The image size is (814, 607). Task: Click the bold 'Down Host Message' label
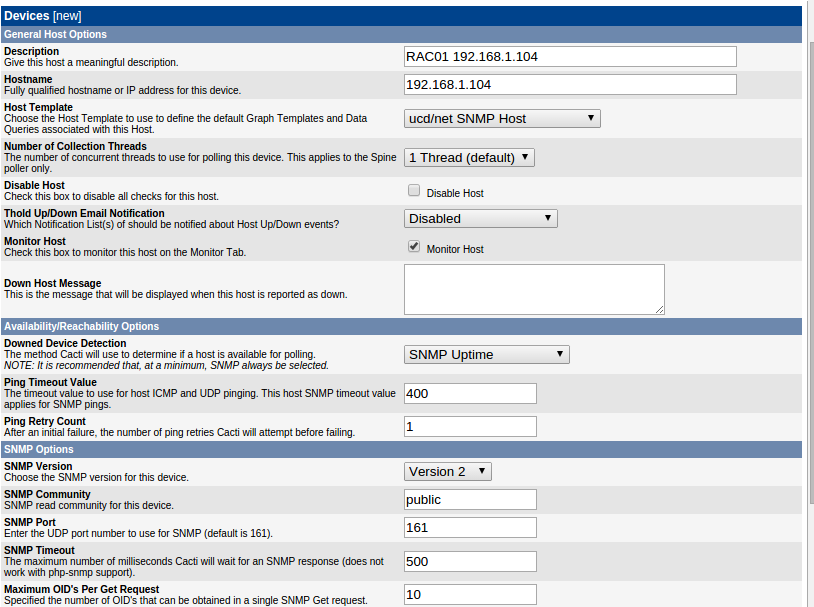52,283
